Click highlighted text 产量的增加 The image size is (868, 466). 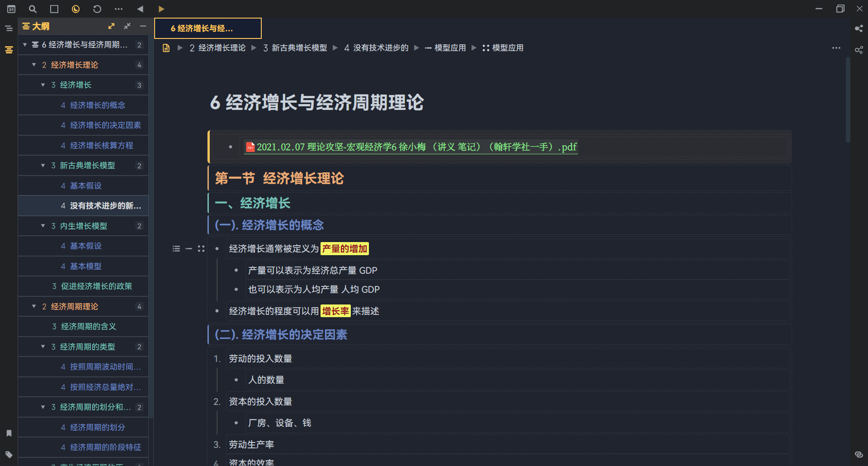click(344, 249)
